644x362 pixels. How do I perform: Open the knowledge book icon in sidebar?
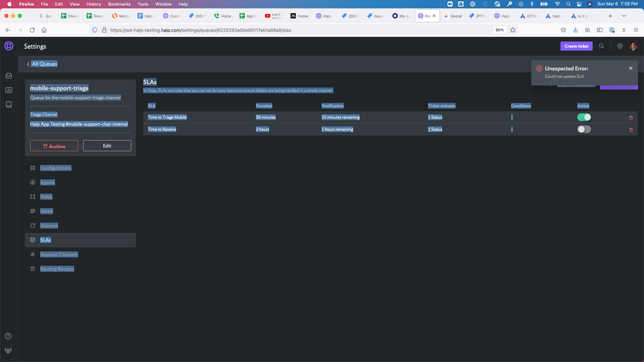pos(8,104)
